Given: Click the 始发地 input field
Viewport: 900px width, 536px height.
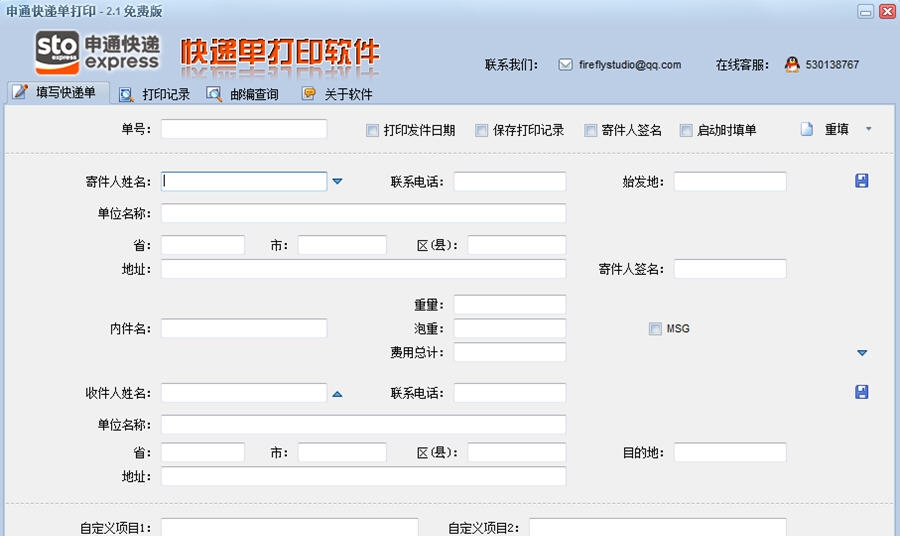Looking at the screenshot, I should (730, 181).
